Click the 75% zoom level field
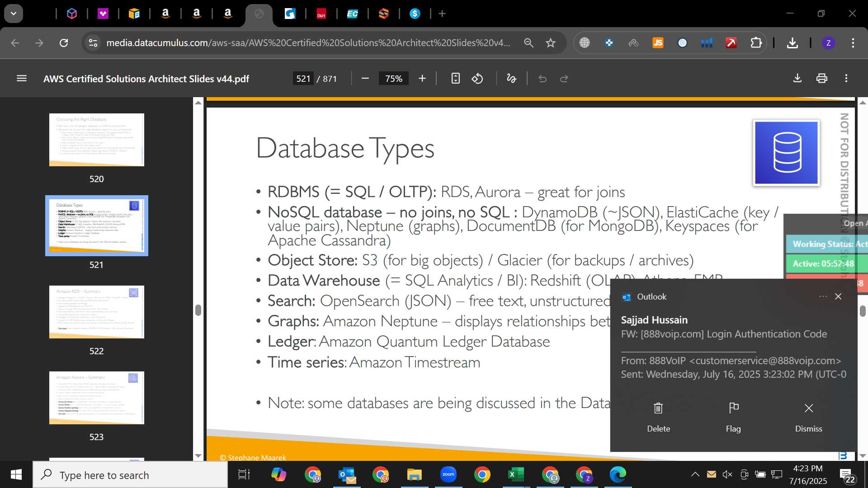The image size is (868, 488). [x=394, y=79]
